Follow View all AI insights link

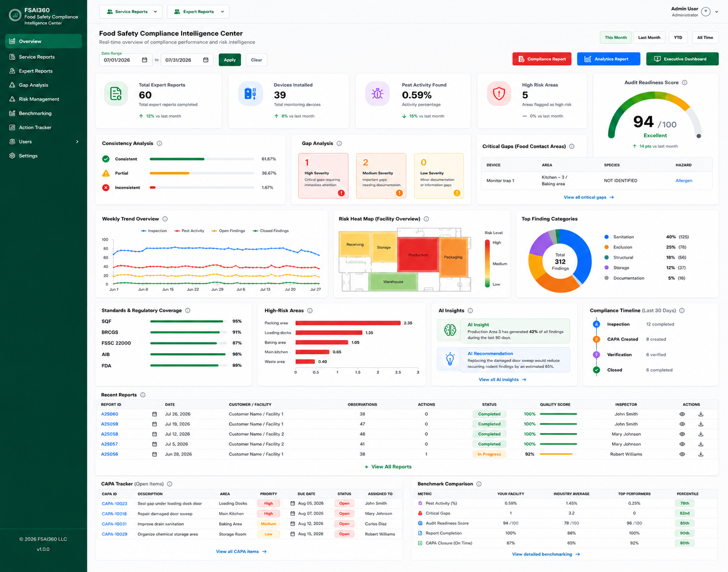[x=502, y=380]
